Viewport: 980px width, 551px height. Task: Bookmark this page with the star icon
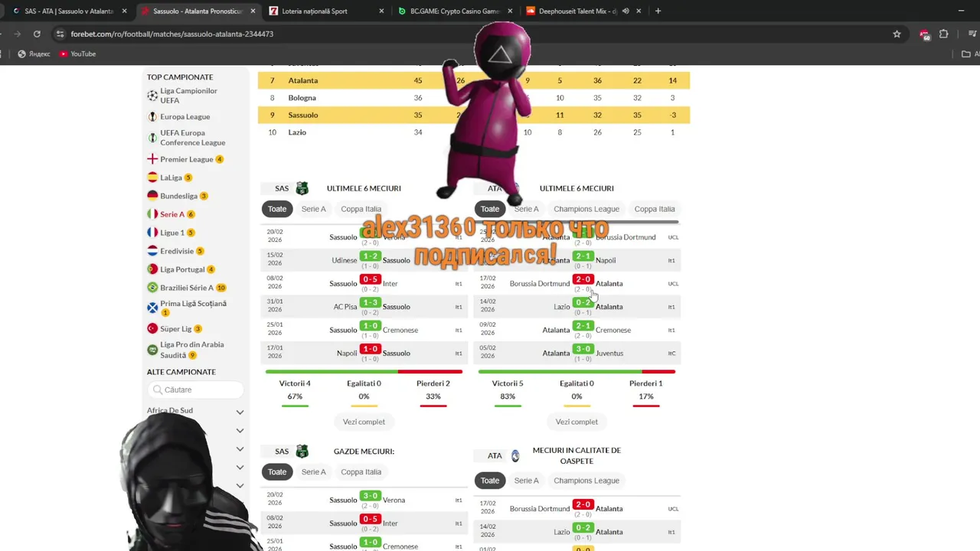point(897,34)
